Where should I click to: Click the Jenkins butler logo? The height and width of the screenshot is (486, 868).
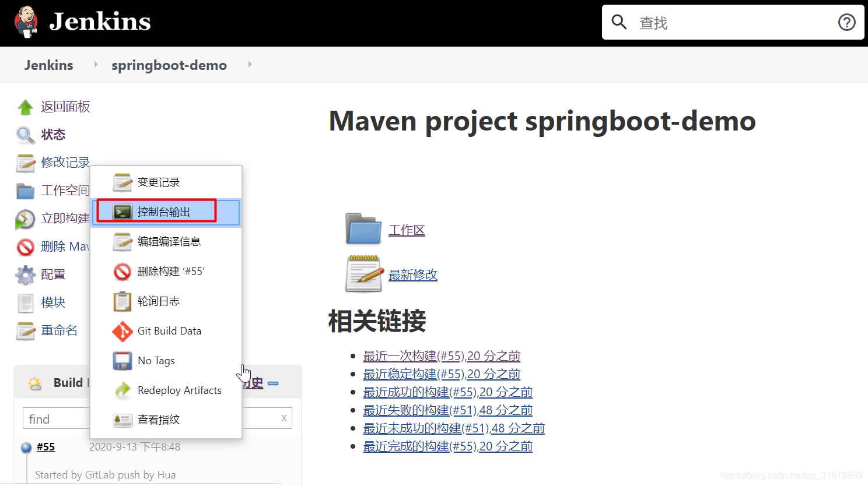tap(26, 22)
